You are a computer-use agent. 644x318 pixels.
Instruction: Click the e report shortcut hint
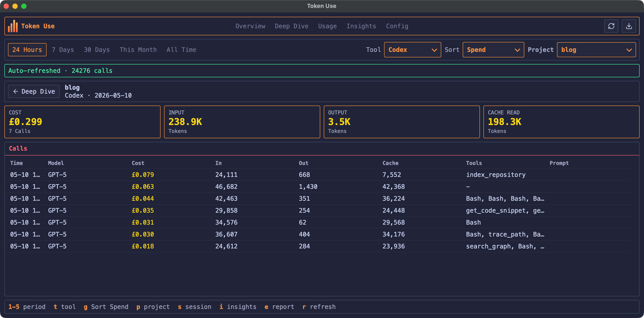[x=279, y=307]
